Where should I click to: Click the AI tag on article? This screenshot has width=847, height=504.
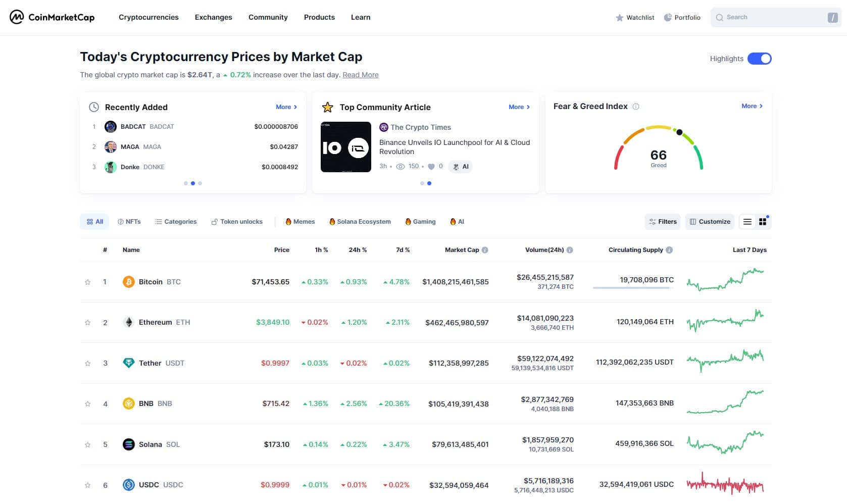(460, 167)
